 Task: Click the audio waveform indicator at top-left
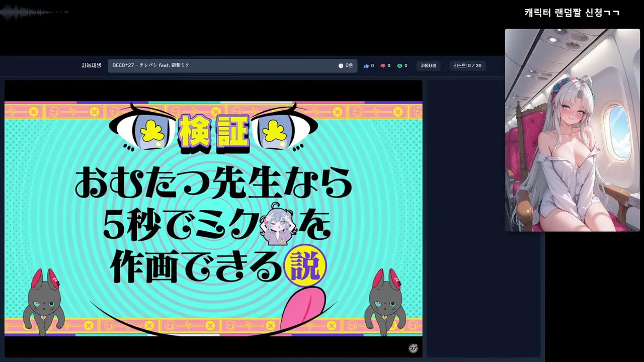pyautogui.click(x=35, y=12)
